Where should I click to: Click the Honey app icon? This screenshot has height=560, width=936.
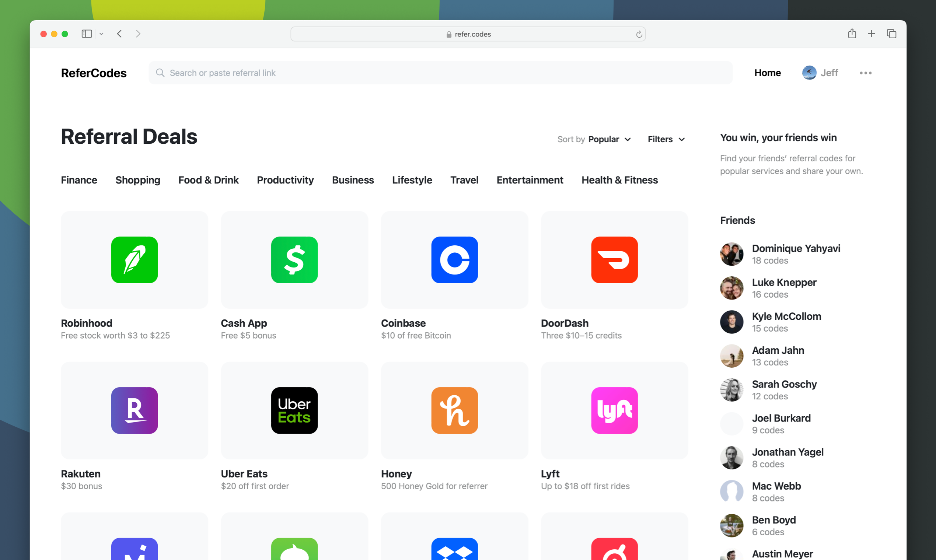point(455,409)
